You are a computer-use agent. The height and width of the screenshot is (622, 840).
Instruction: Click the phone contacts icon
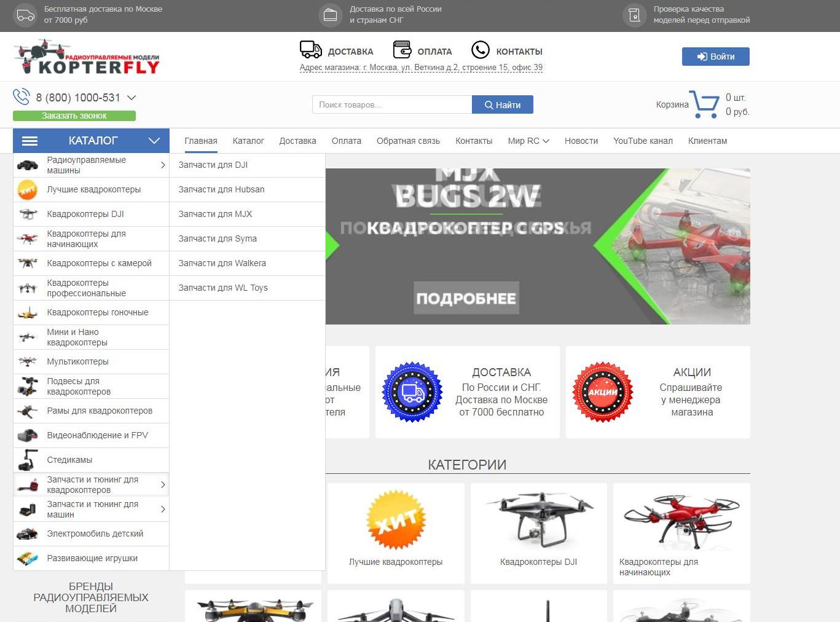(481, 50)
